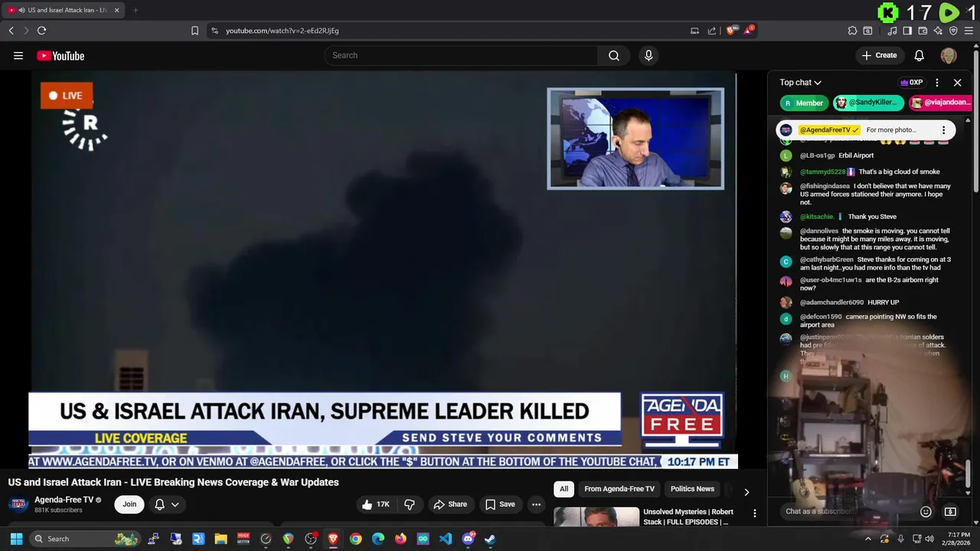Image resolution: width=980 pixels, height=551 pixels.
Task: Click the Member badge in chat
Action: (x=804, y=103)
